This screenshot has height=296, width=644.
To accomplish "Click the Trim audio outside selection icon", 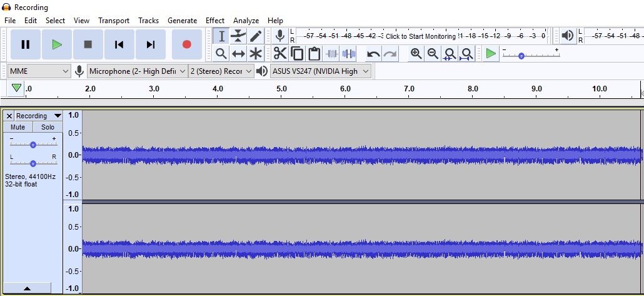I will point(331,53).
